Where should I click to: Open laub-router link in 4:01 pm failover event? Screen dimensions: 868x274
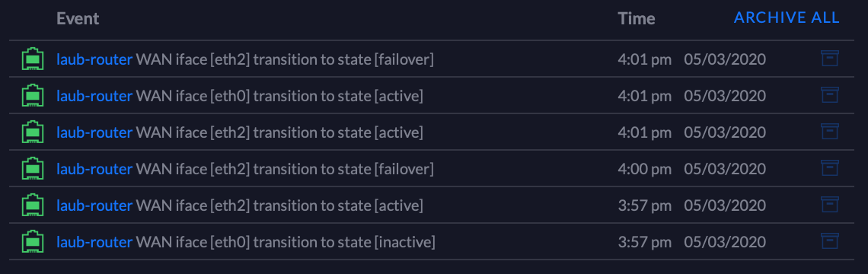coord(94,59)
